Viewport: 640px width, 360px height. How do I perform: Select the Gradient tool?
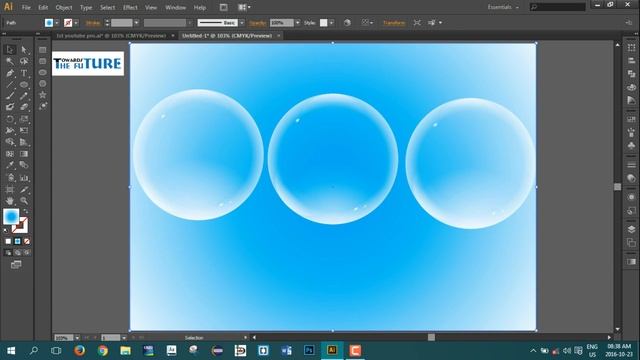(x=24, y=154)
